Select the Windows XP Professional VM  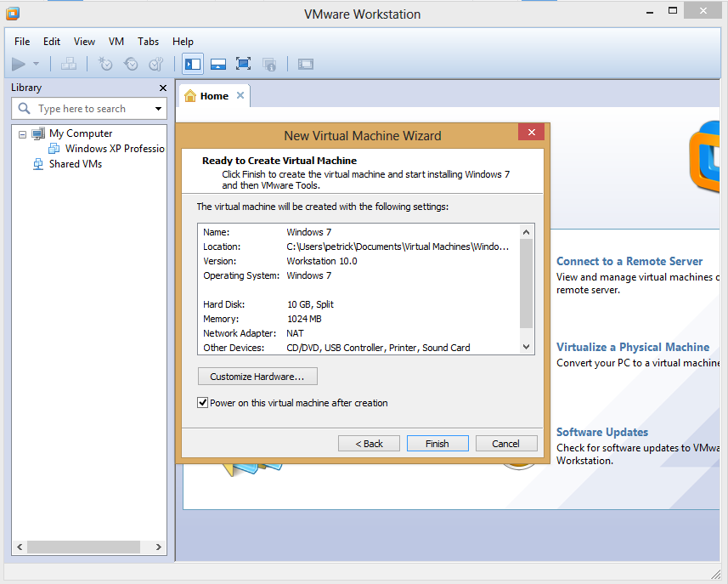[115, 149]
